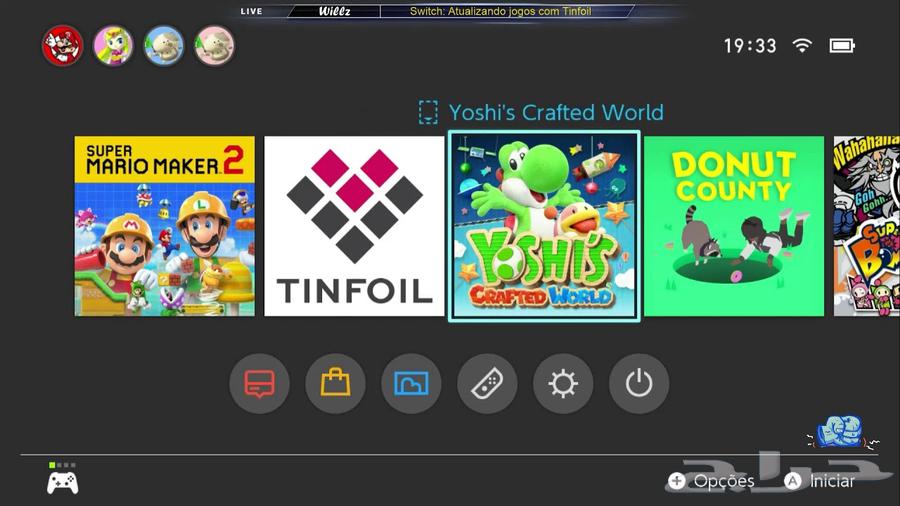Open the Mario user profile avatar

click(x=63, y=45)
